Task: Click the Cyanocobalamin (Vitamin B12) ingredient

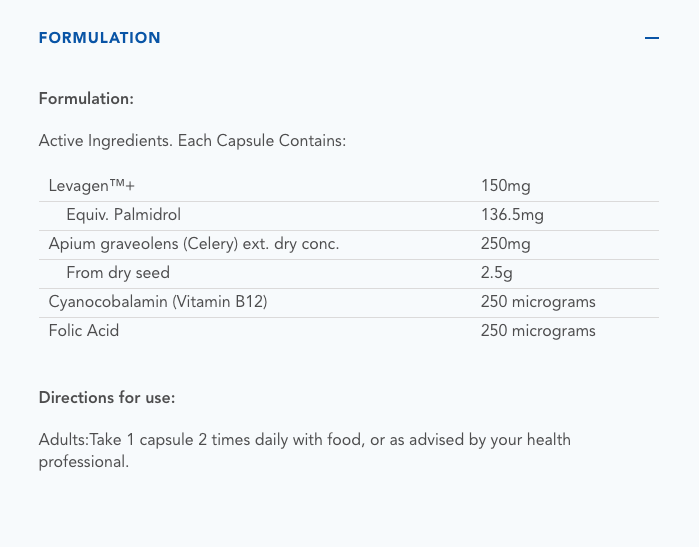Action: (158, 302)
